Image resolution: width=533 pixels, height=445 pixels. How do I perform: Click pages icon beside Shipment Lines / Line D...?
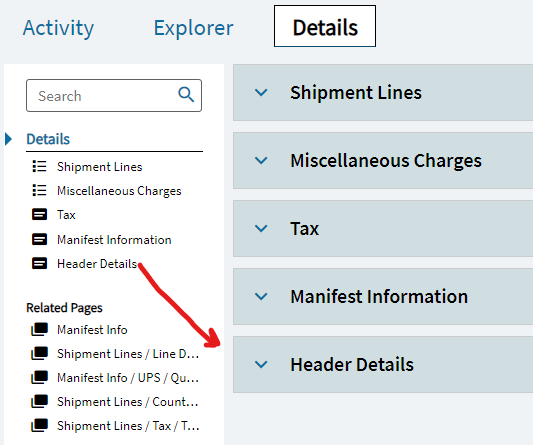point(39,354)
